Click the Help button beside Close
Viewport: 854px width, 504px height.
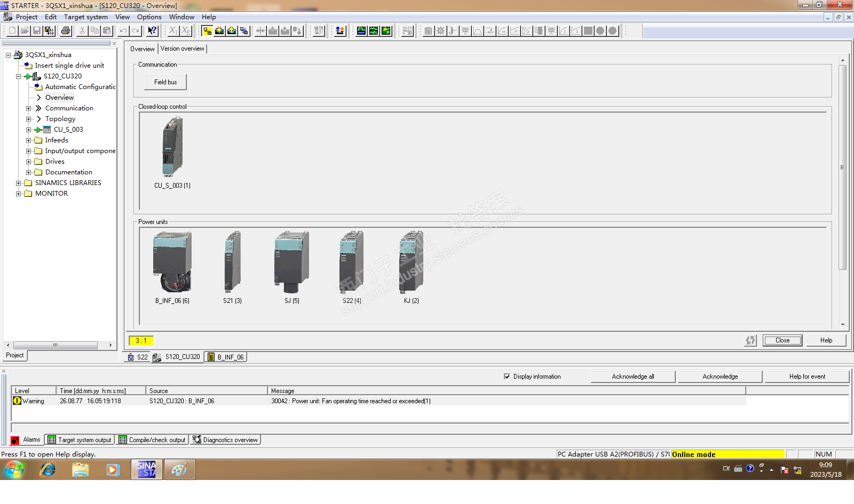[x=826, y=340]
